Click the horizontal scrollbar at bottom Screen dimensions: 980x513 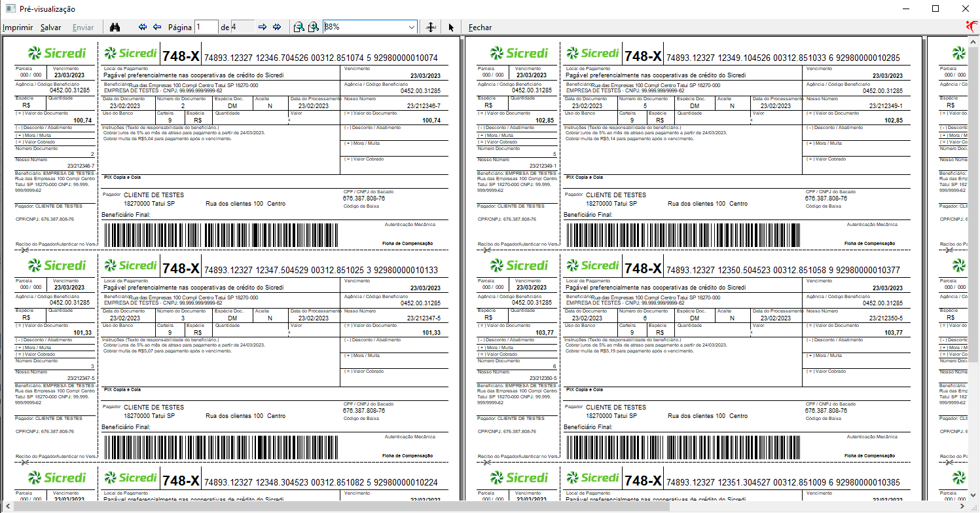484,507
